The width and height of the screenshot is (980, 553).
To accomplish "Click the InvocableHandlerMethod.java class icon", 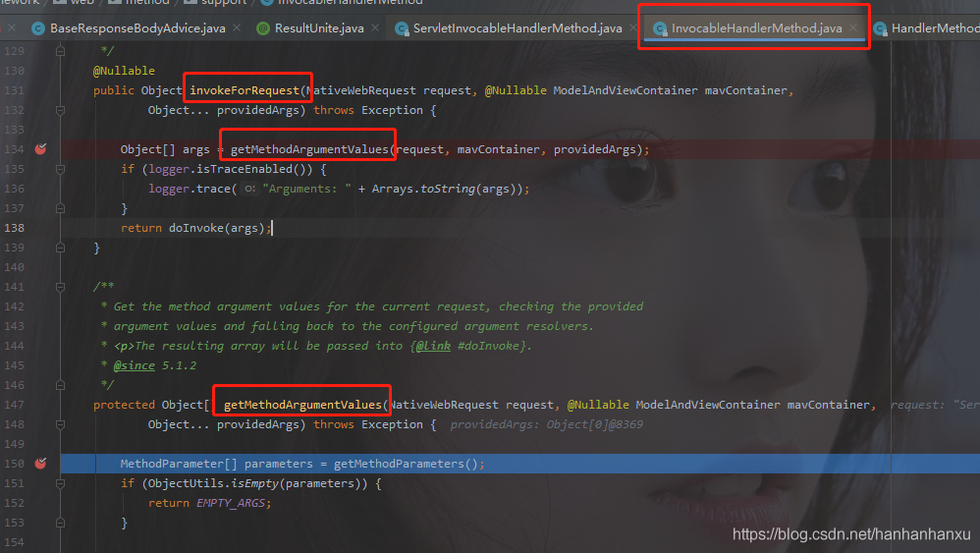I will [660, 28].
